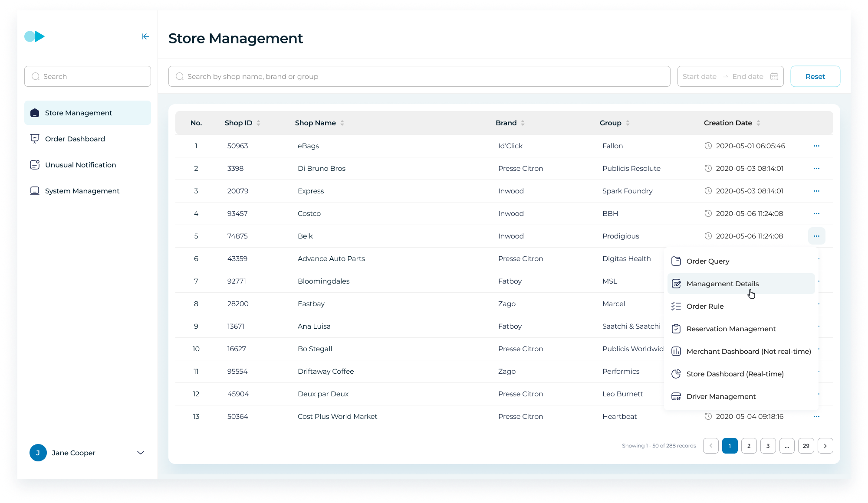The image size is (868, 503).
Task: Click the Order Dashboard sidebar icon
Action: tap(35, 139)
